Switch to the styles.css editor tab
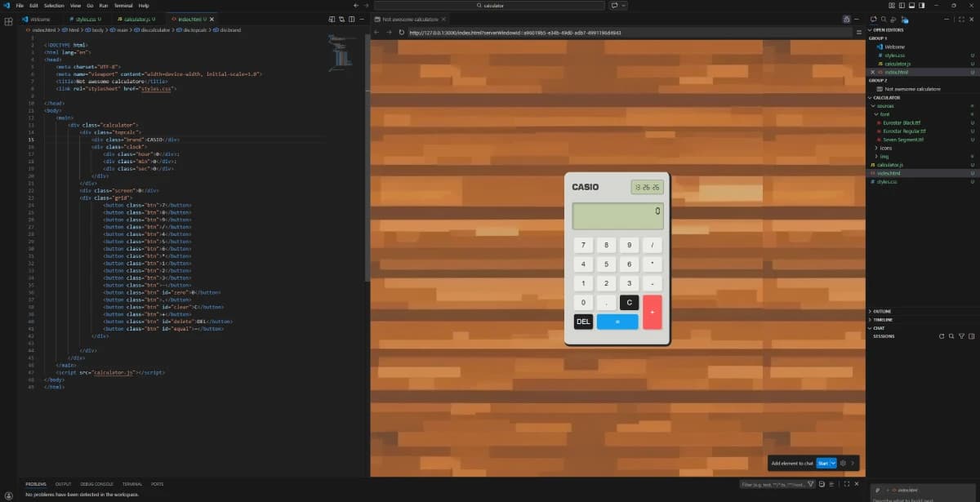This screenshot has width=980, height=502. click(86, 19)
